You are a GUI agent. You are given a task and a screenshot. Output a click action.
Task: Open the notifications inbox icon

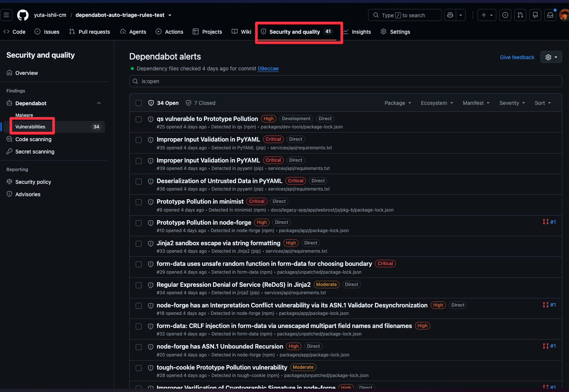(550, 15)
